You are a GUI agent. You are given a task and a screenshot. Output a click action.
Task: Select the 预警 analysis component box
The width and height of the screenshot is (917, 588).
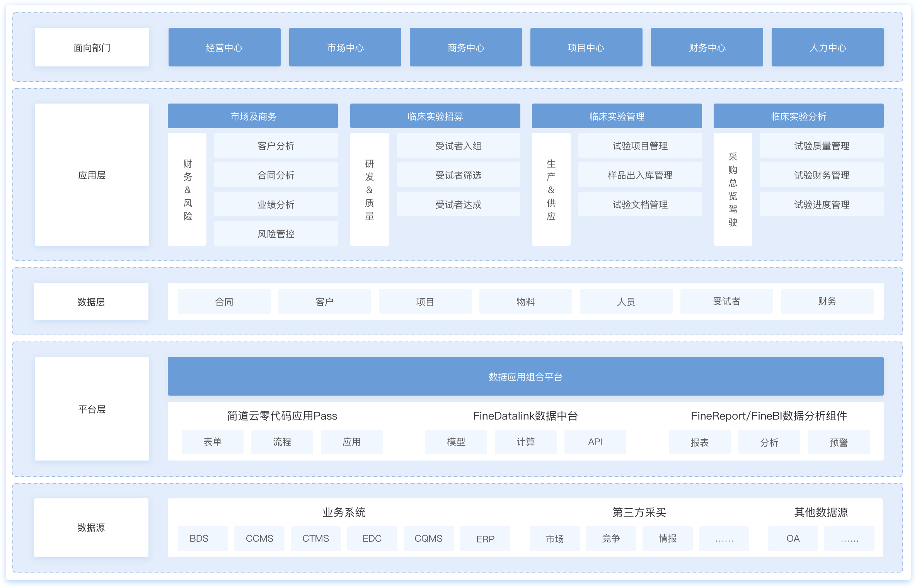[839, 442]
